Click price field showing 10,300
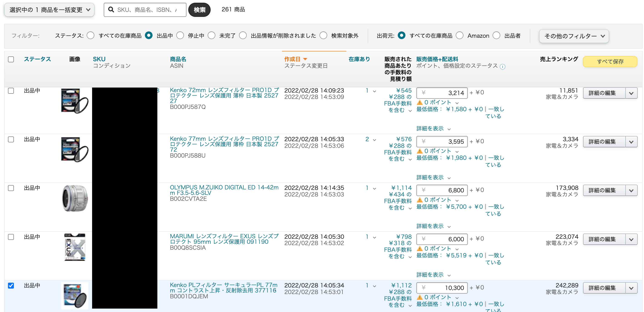This screenshot has width=644, height=312. pos(442,288)
